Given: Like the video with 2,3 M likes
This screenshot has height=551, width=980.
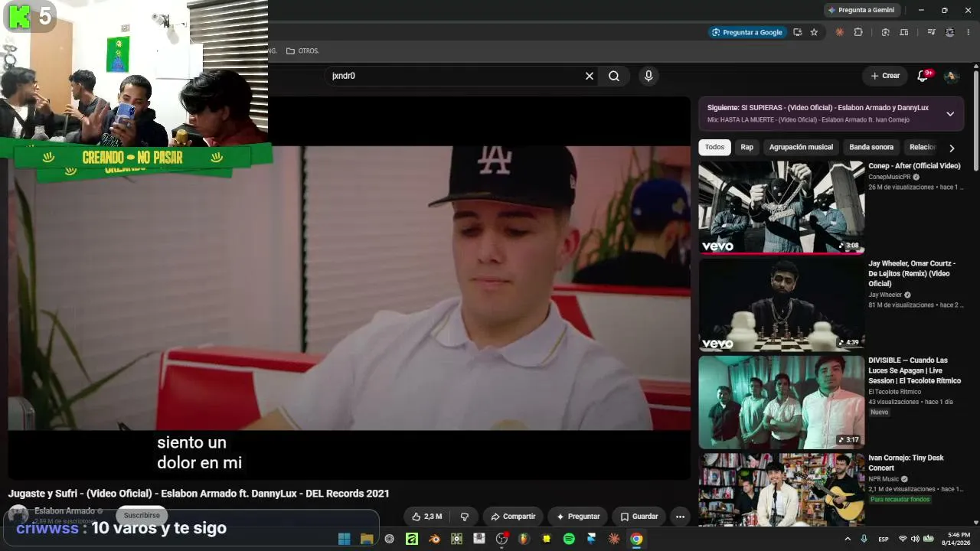Looking at the screenshot, I should tap(426, 517).
